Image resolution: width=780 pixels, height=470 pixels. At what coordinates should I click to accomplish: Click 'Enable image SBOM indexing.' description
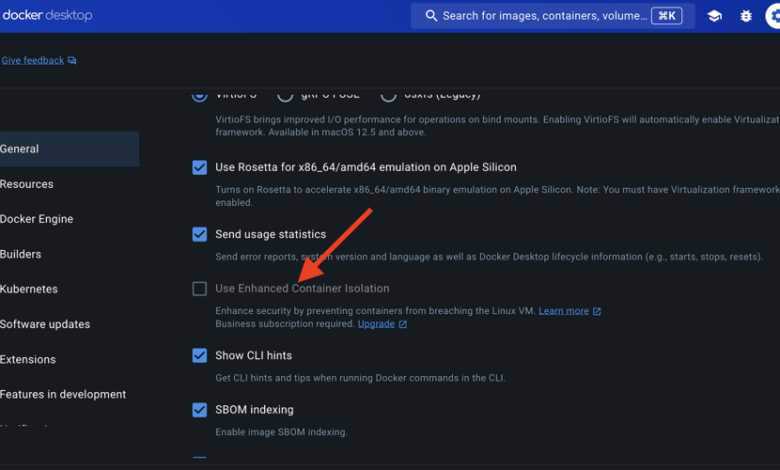281,432
